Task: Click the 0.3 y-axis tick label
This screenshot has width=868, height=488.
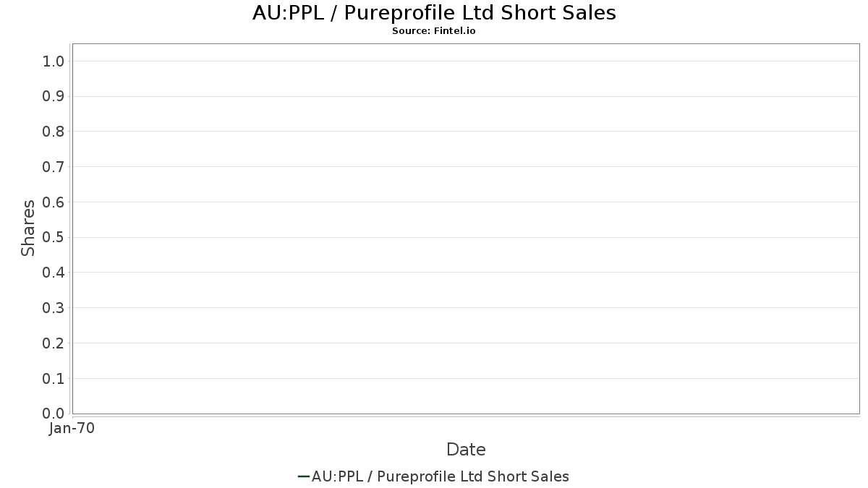Action: (54, 308)
